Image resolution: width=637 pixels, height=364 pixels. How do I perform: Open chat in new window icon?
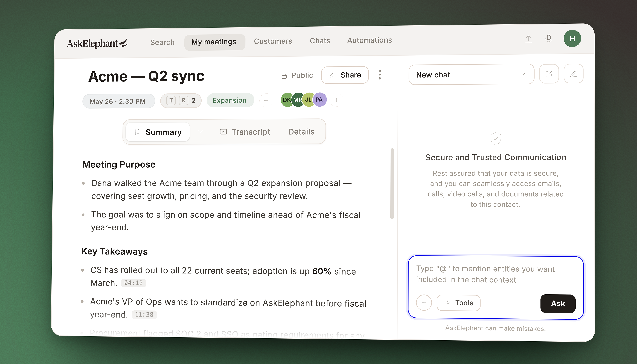coord(549,74)
